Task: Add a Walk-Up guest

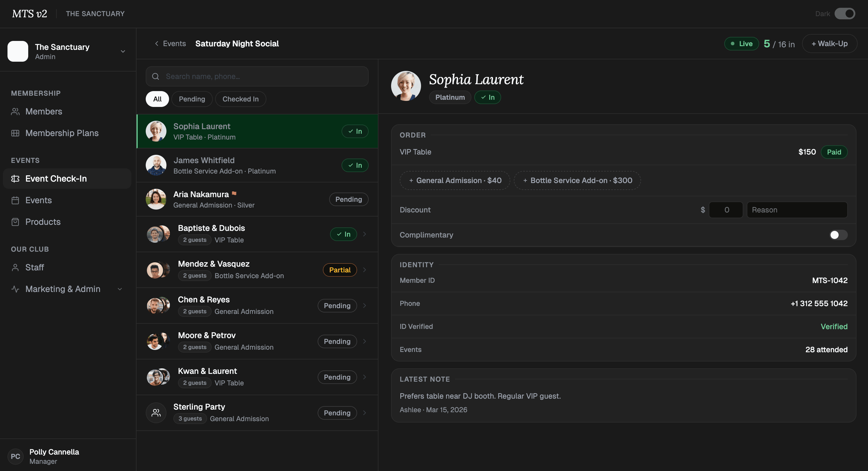Action: (830, 44)
